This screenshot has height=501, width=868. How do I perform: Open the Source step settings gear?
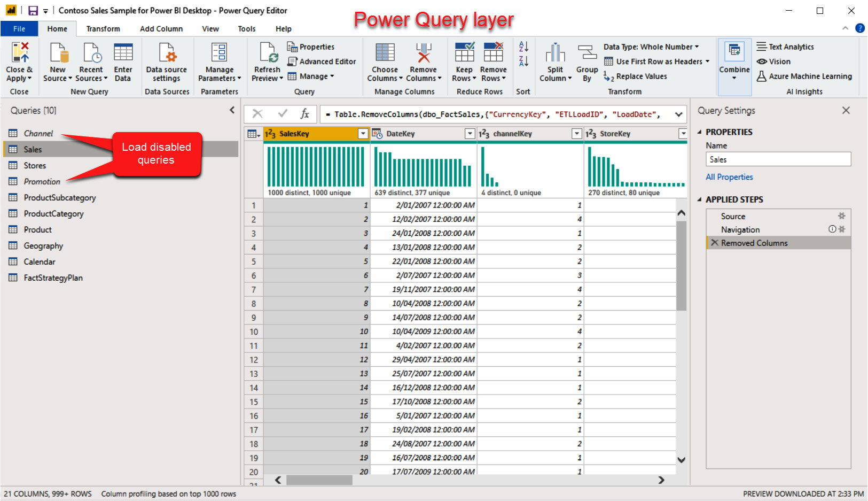(841, 216)
